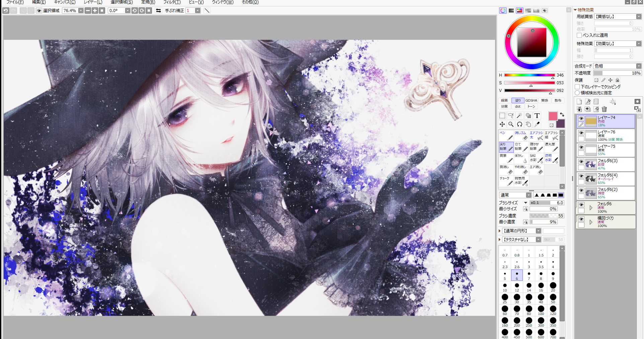Switch to the GOSHA brush group

(531, 101)
